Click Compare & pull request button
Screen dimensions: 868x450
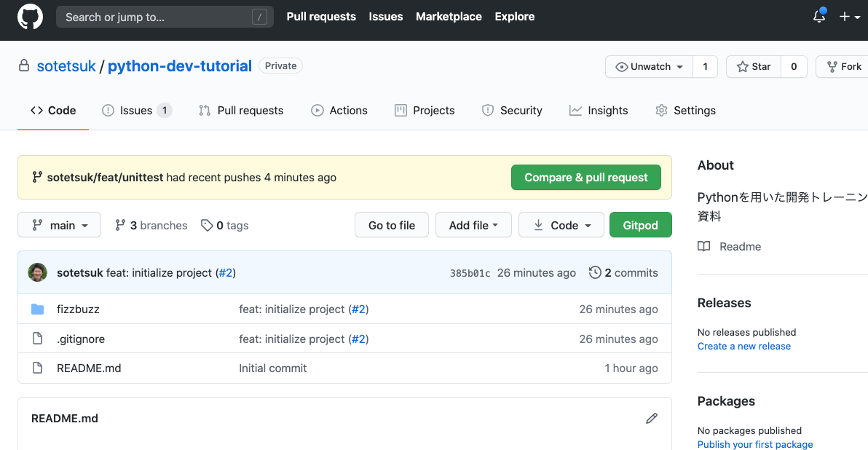coord(585,178)
